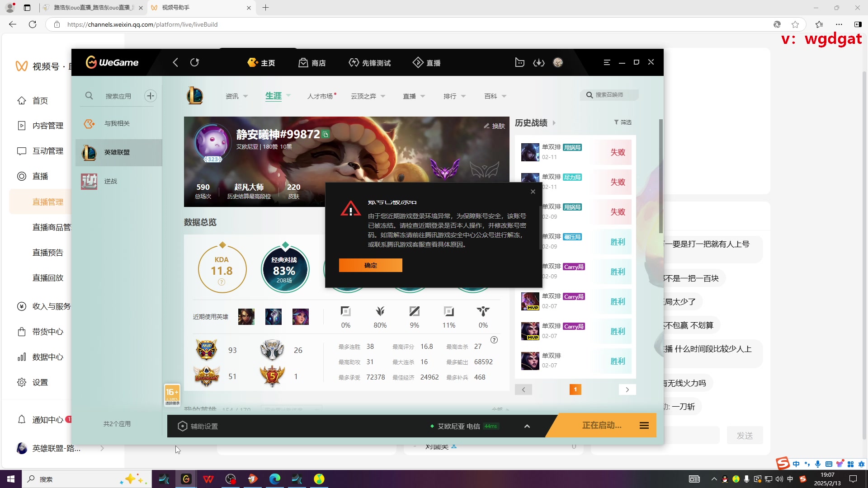Click the WeGame back arrow
The height and width of the screenshot is (488, 868).
pos(175,62)
